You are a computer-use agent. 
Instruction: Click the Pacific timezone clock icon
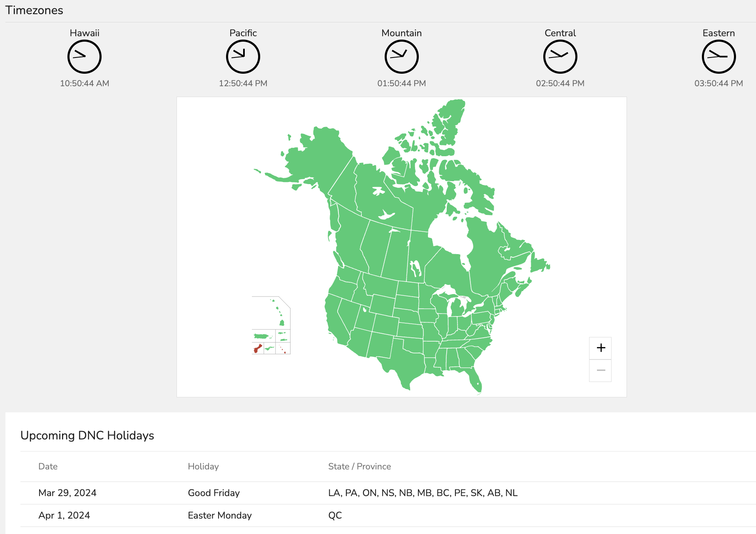pyautogui.click(x=243, y=57)
